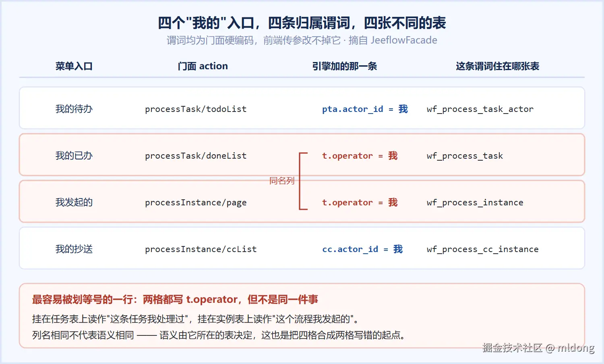Click the red heading 最容易被划等号的一行
The height and width of the screenshot is (364, 604).
(x=175, y=300)
